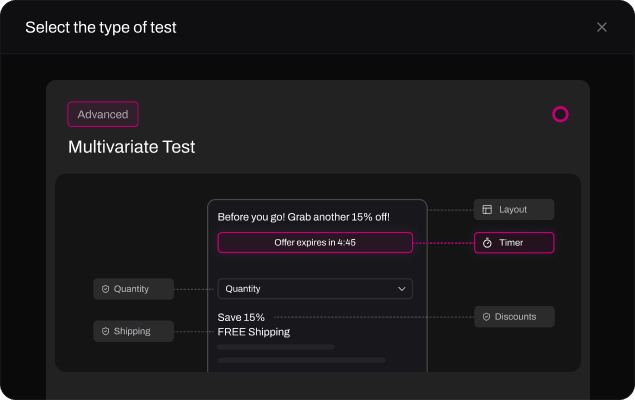Choose the Quantity tag label on left

[131, 289]
